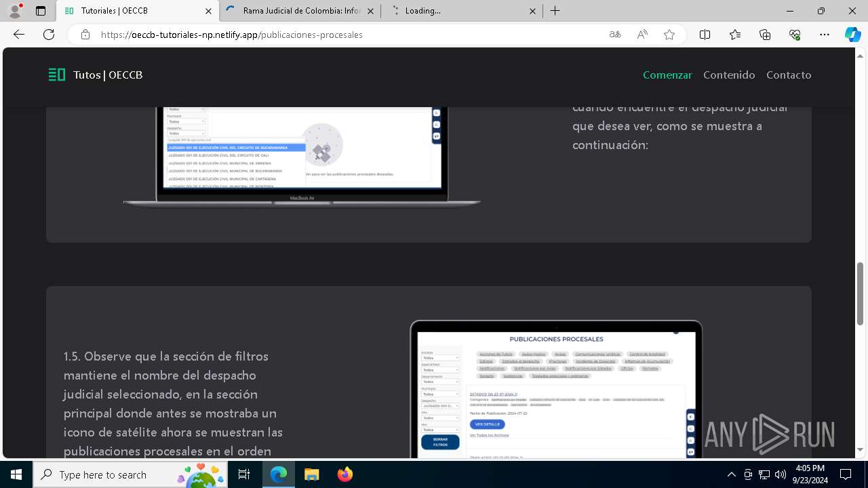The height and width of the screenshot is (488, 868).
Task: Close the Rama Judicial de Colombia tab
Action: (x=369, y=11)
